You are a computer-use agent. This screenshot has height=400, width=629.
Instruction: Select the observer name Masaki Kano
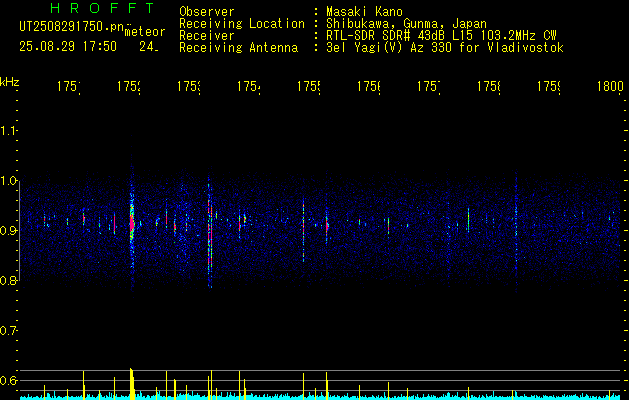(x=364, y=11)
